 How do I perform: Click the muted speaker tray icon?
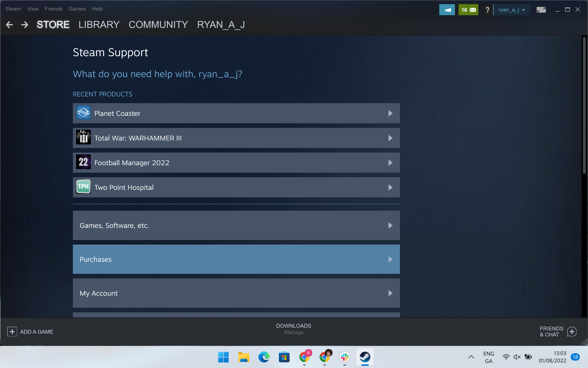tap(517, 357)
